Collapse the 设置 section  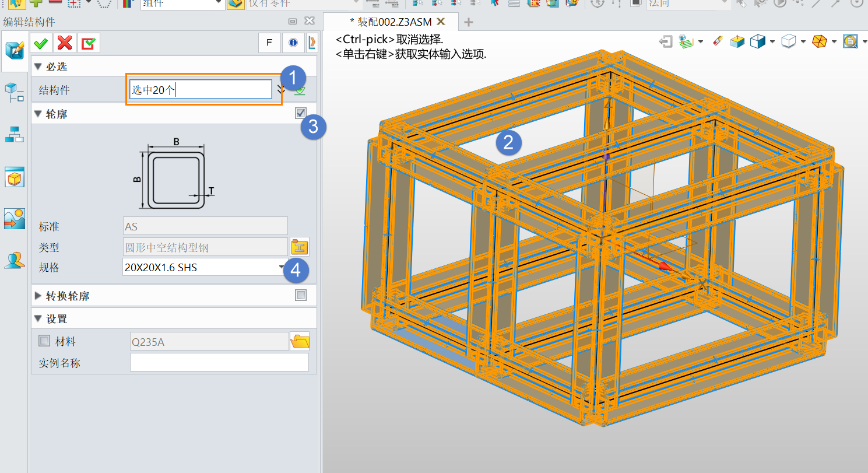[38, 318]
